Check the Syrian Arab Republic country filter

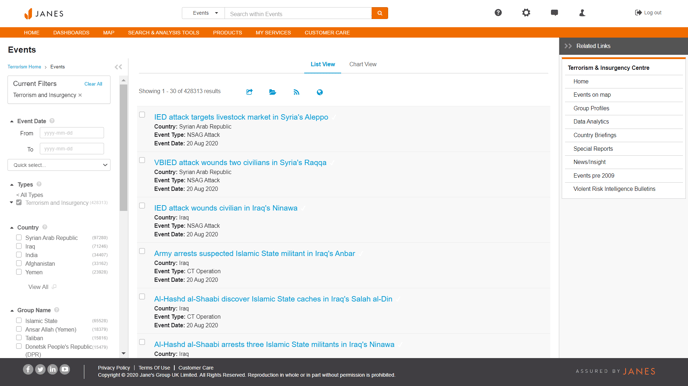[x=19, y=237]
